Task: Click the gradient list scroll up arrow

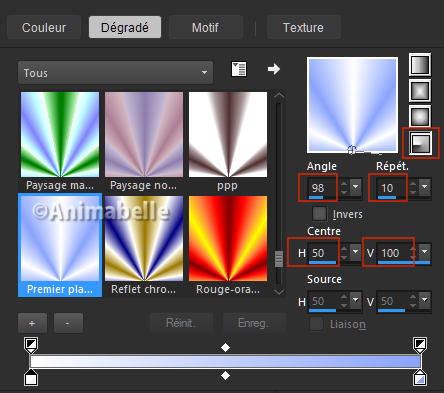Action: tap(279, 96)
